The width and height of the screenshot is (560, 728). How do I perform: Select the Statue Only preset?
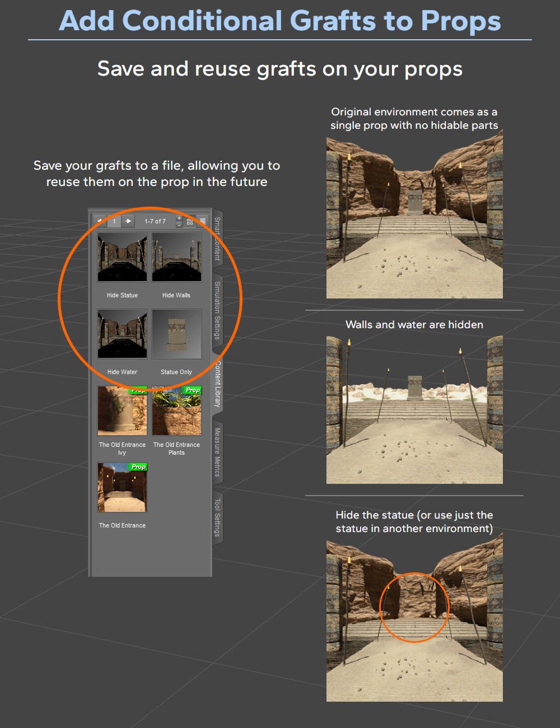pos(177,334)
